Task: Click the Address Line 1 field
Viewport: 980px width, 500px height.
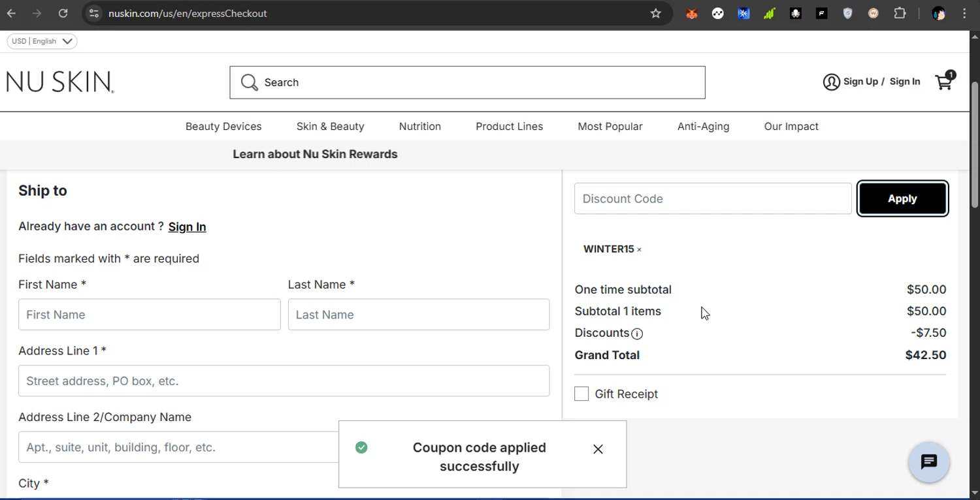Action: pos(284,381)
